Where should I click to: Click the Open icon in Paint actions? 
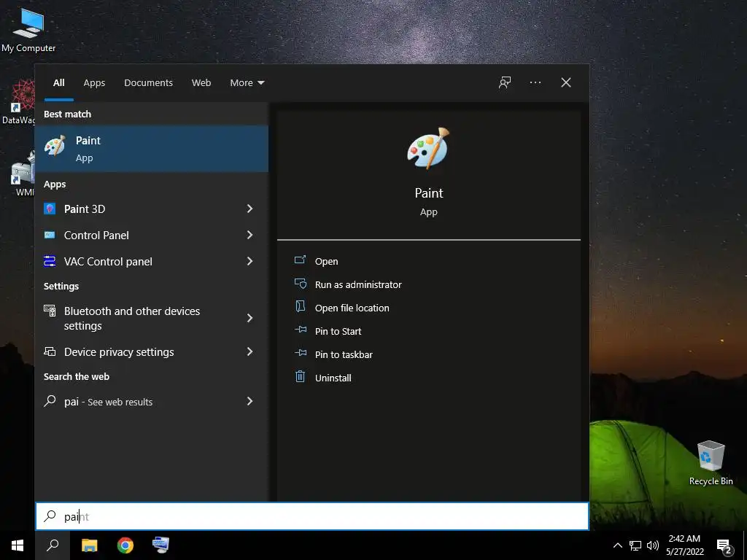coord(300,260)
